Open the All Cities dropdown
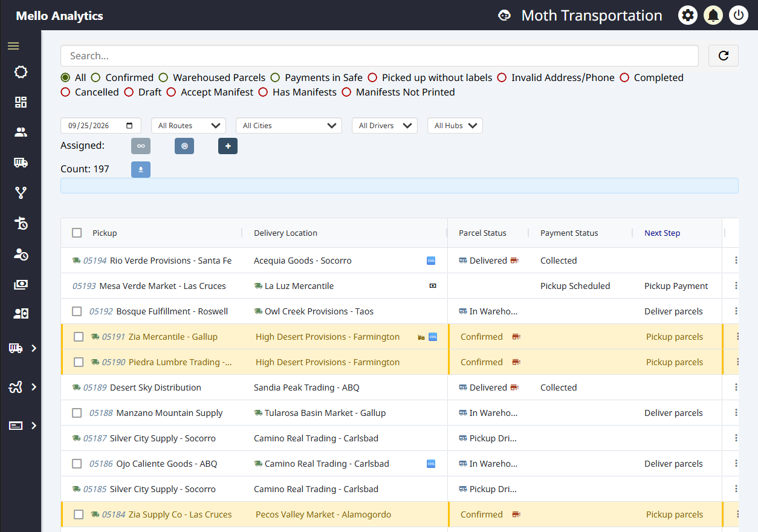758x532 pixels. pos(289,126)
